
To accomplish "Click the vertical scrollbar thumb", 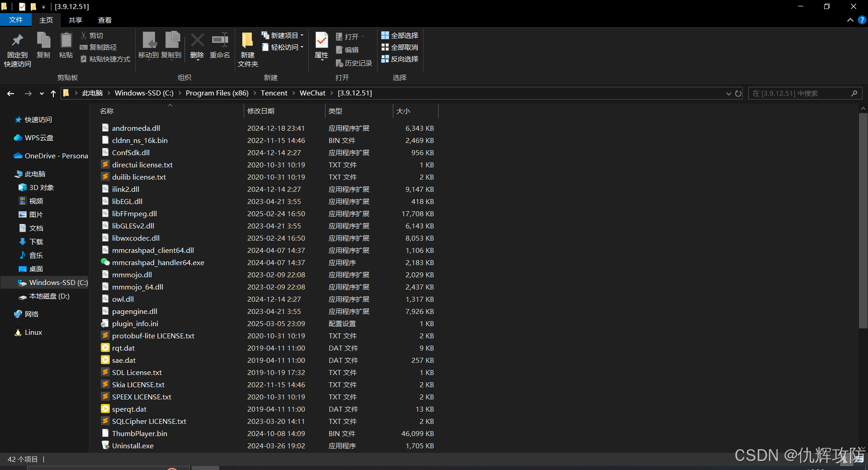I will click(863, 220).
